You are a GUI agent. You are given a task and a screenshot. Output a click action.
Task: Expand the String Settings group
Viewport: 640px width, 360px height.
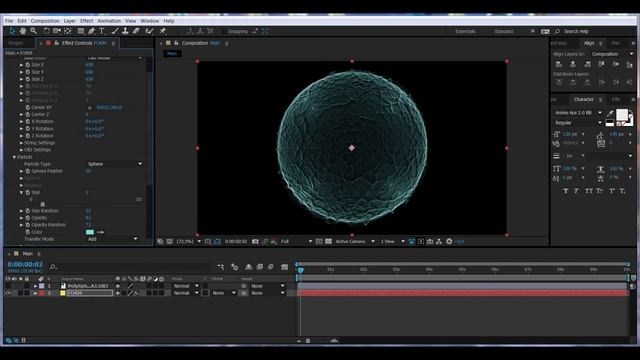(21, 143)
